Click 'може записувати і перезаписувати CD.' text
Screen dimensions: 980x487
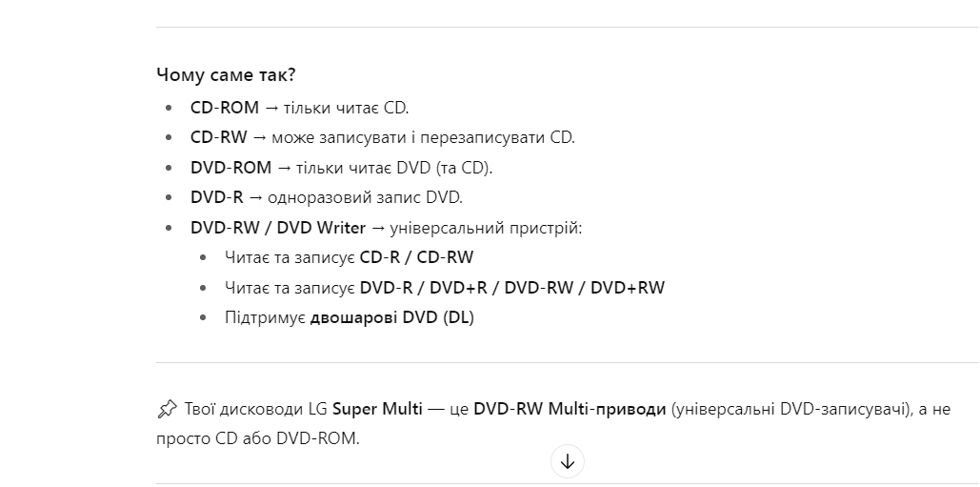tap(423, 137)
